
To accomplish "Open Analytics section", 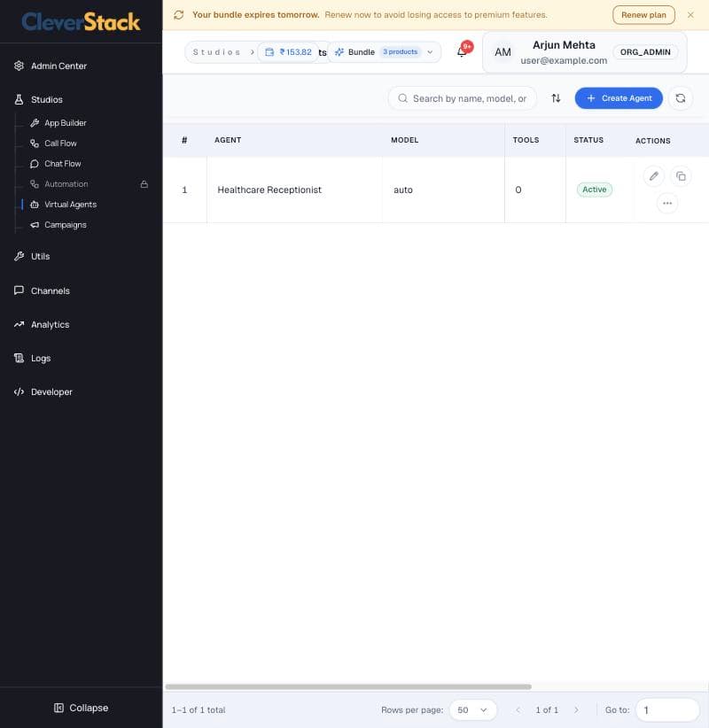I will [50, 324].
